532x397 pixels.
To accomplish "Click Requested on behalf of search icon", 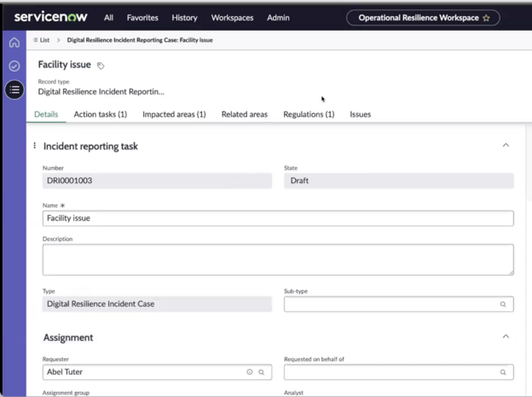I will [x=503, y=372].
